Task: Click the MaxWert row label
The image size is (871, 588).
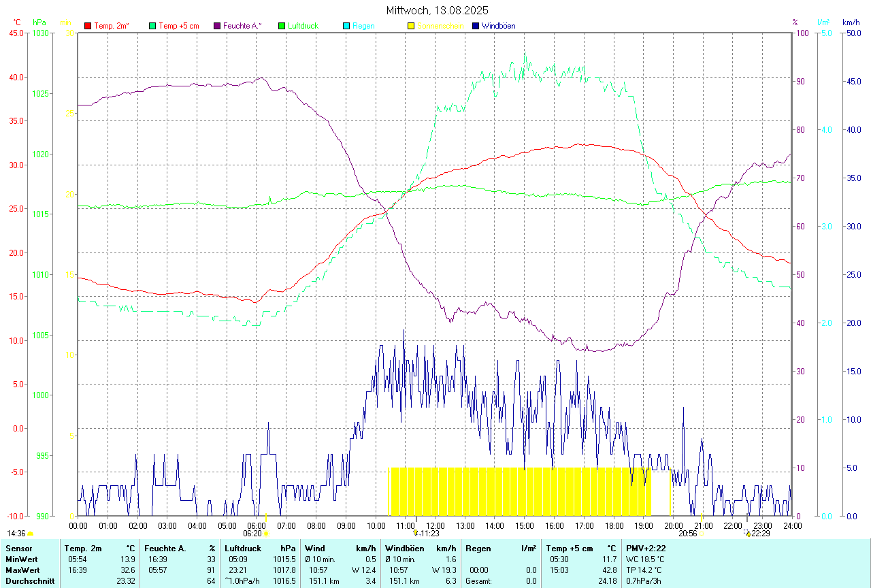Action: click(22, 570)
